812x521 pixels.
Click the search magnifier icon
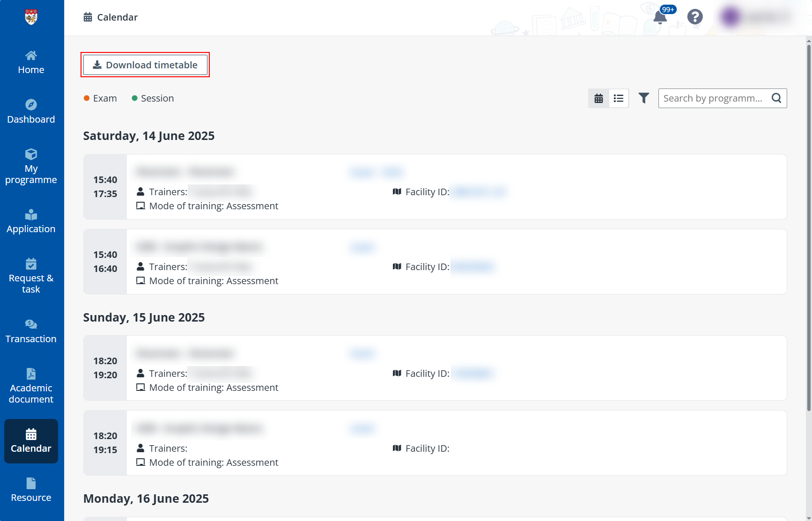pos(776,98)
